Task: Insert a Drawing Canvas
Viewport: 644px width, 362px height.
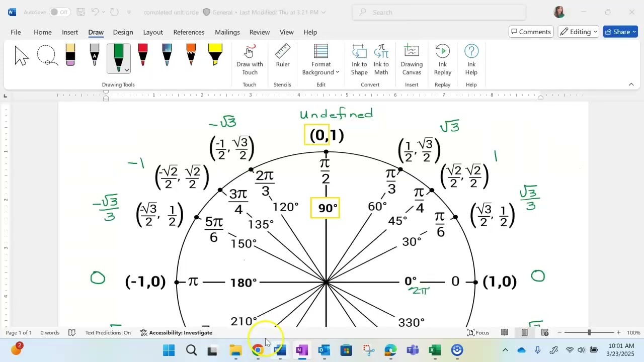Action: click(412, 59)
